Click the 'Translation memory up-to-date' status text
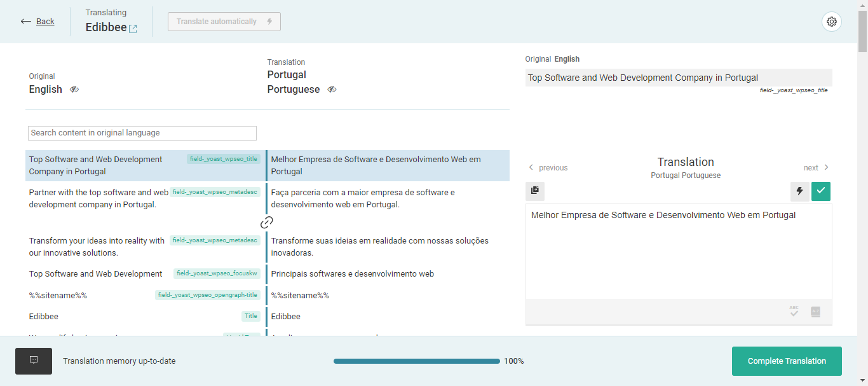 coord(119,361)
